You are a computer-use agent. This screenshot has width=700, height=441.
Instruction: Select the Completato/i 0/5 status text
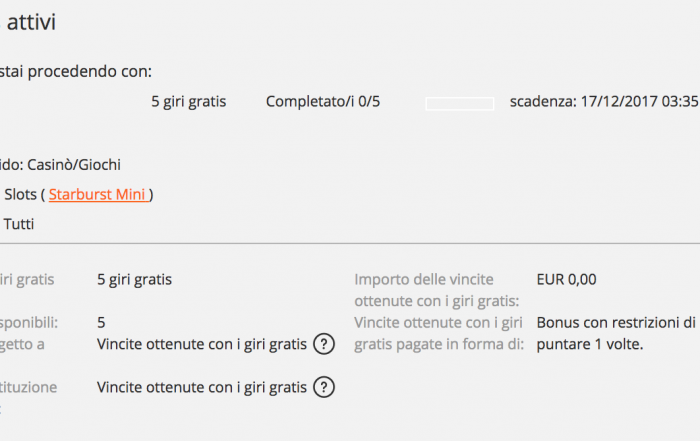coord(323,102)
